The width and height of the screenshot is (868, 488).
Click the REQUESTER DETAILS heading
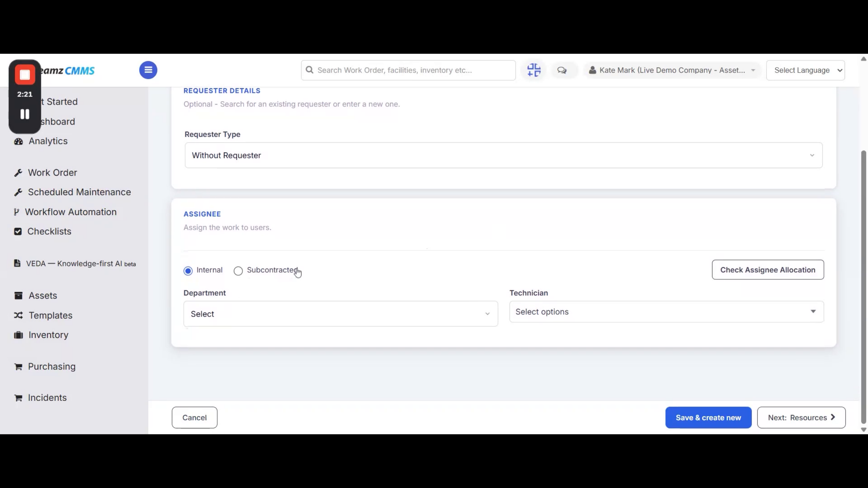(x=222, y=91)
